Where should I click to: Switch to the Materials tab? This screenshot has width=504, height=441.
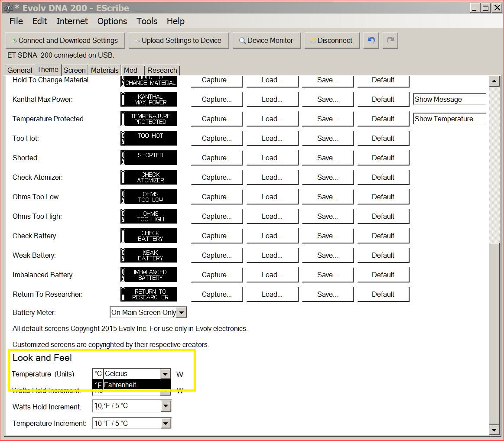104,70
